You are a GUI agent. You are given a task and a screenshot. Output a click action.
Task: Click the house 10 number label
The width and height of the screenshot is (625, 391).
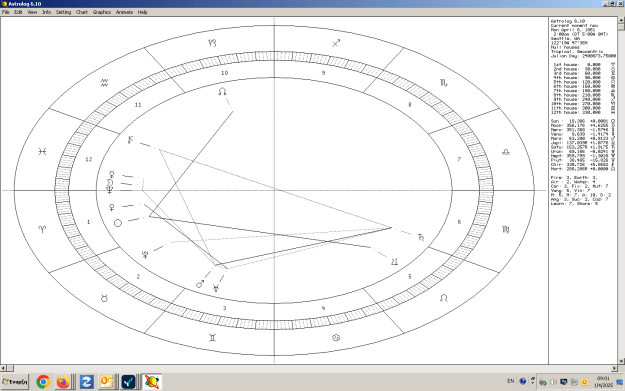[x=224, y=73]
